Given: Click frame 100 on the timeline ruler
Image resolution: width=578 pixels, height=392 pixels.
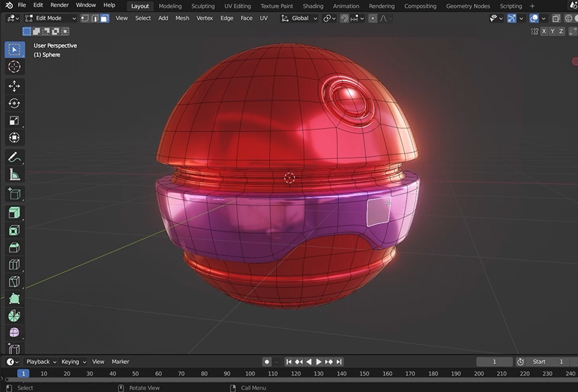Looking at the screenshot, I should [x=250, y=373].
